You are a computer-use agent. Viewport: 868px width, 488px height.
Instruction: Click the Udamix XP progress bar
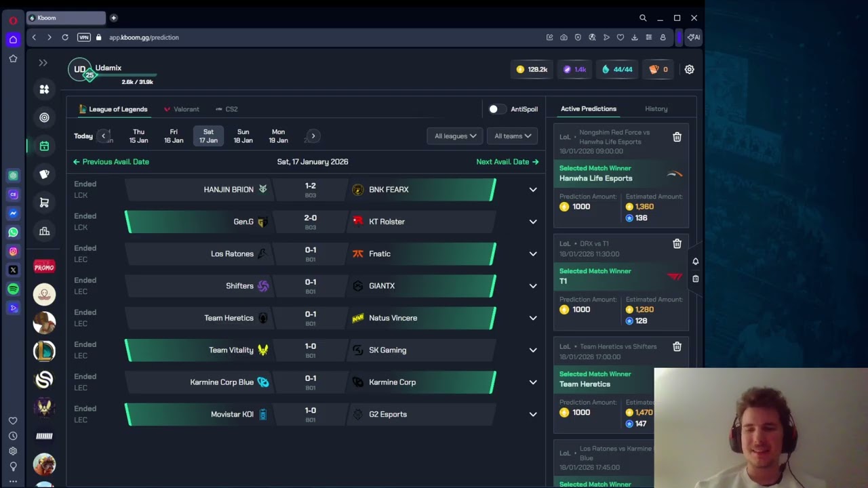pos(127,75)
